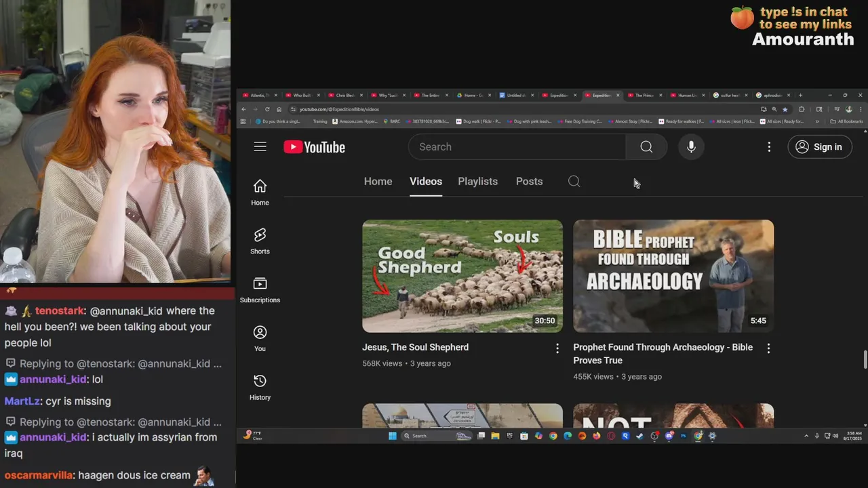The width and height of the screenshot is (868, 488).
Task: Open 'Do you think a singl...' bookmark
Action: 278,121
